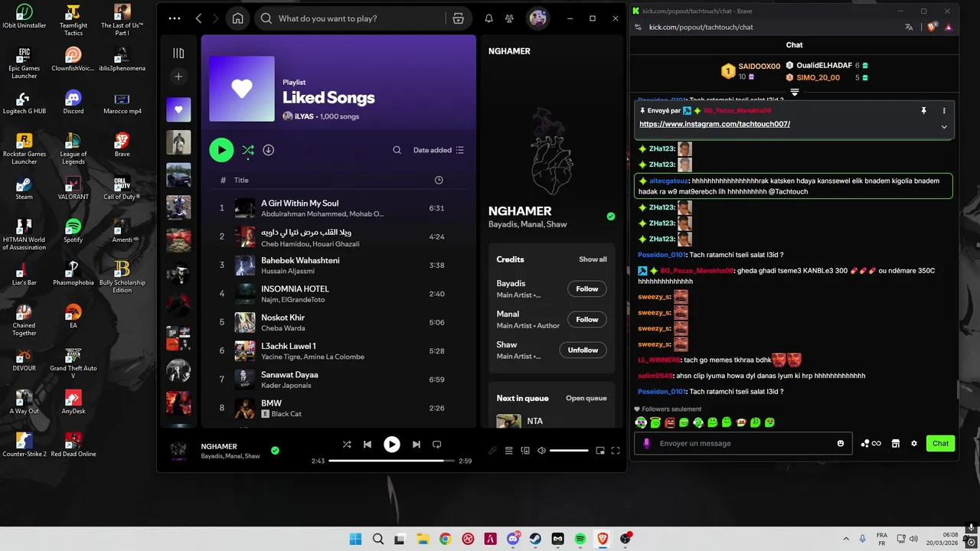Open Spotify three-dots menu
The height and width of the screenshot is (551, 980).
tap(175, 18)
